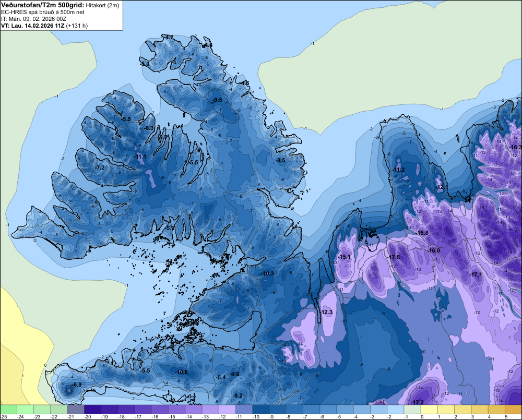This screenshot has height=420, width=522.
Task: Click the '-5.4' temperature label on the map
Action: (x=221, y=377)
